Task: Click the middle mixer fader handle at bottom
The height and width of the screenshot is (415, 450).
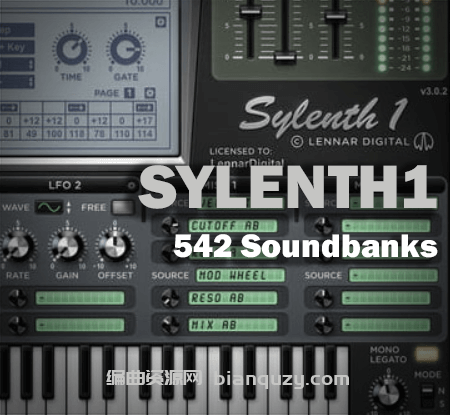Action: [285, 57]
